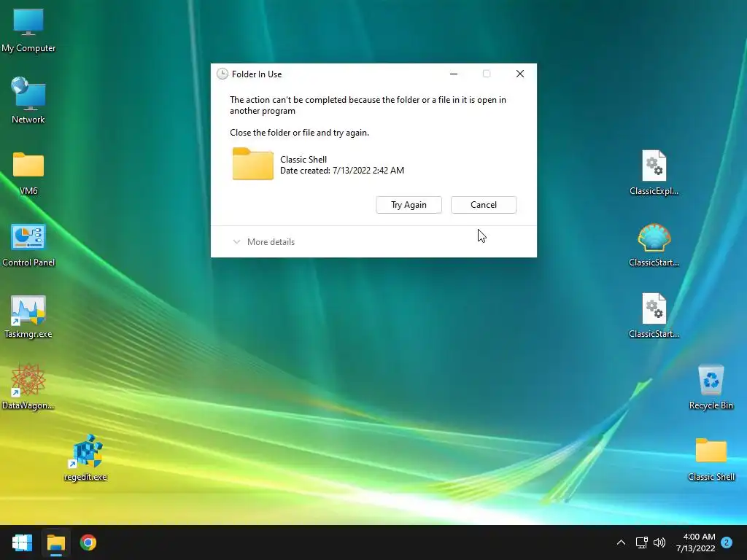Select the VM6 folder on desktop
Viewport: 747px width, 560px height.
[x=28, y=174]
